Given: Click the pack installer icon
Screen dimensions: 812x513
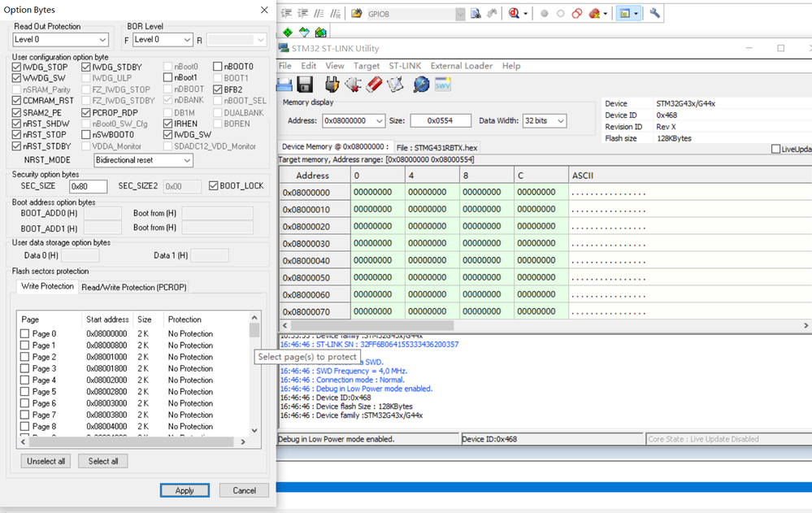Looking at the screenshot, I should pos(320,33).
